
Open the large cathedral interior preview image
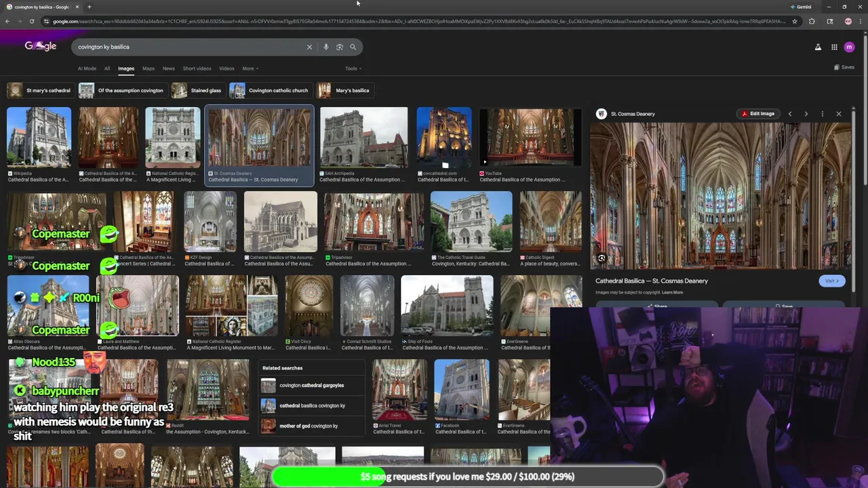coord(720,196)
